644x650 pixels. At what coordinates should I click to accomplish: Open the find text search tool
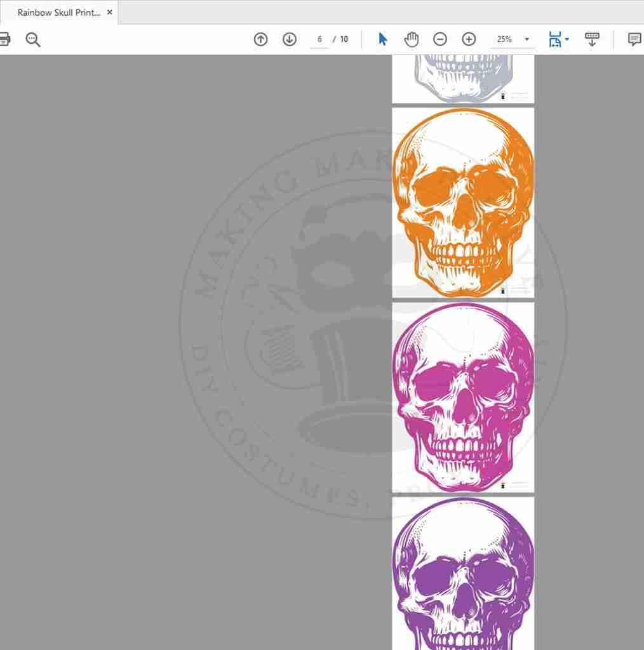[x=33, y=39]
